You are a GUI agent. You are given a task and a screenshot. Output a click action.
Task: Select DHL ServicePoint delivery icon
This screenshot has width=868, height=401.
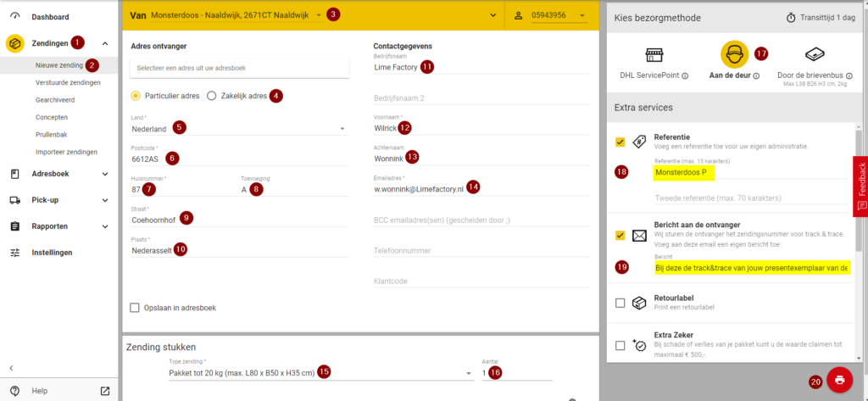point(653,55)
